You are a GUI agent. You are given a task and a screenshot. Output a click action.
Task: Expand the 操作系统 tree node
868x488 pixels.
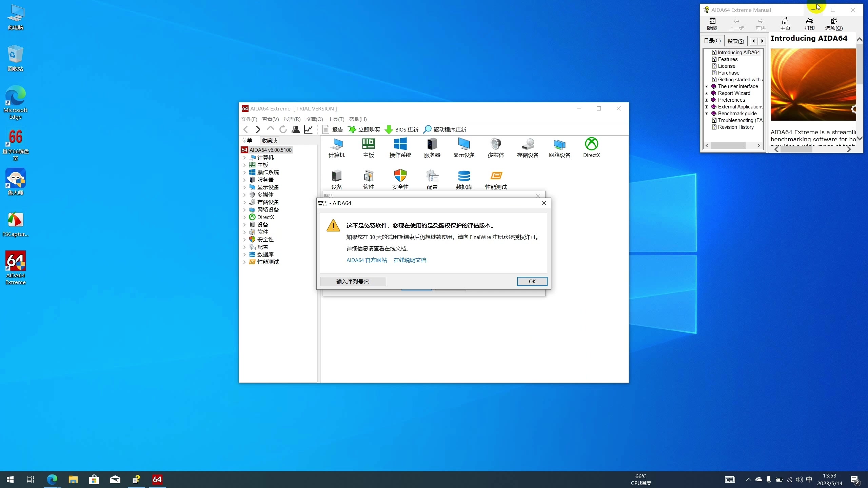[244, 172]
